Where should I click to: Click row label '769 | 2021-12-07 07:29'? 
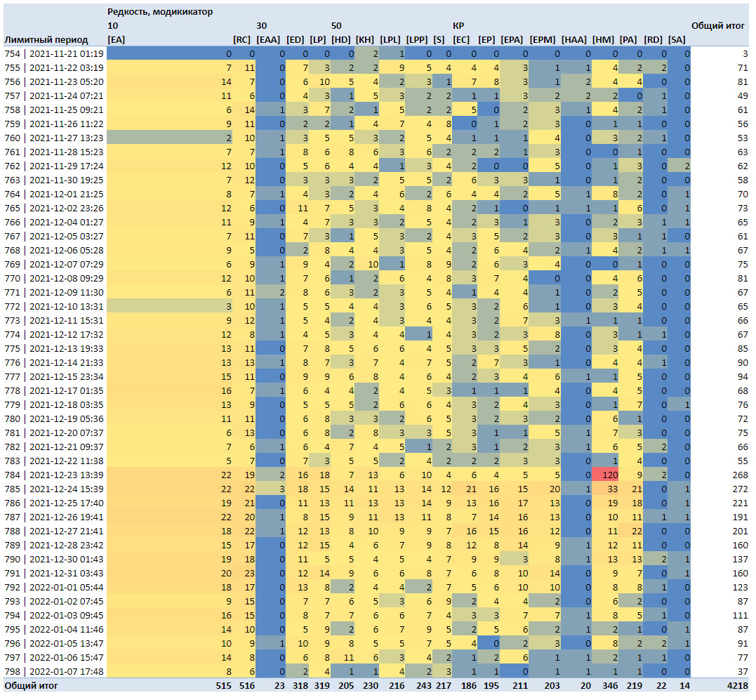coord(54,264)
